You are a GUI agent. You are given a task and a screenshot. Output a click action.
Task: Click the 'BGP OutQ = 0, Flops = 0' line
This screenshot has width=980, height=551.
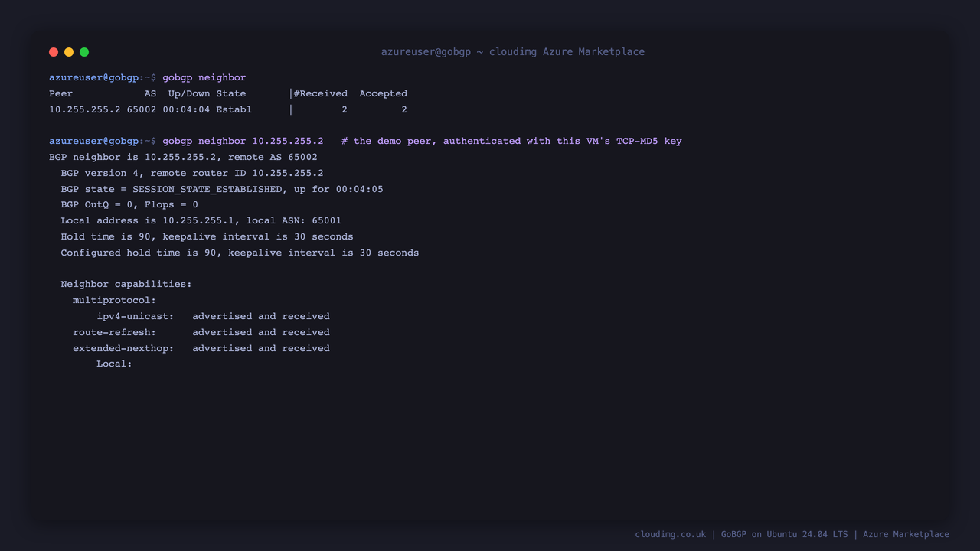(129, 204)
